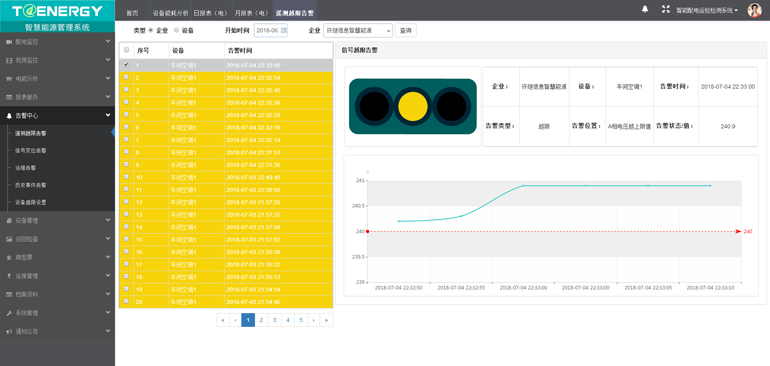The height and width of the screenshot is (366, 770).
Task: Select the 企业 type radio button
Action: coord(150,30)
